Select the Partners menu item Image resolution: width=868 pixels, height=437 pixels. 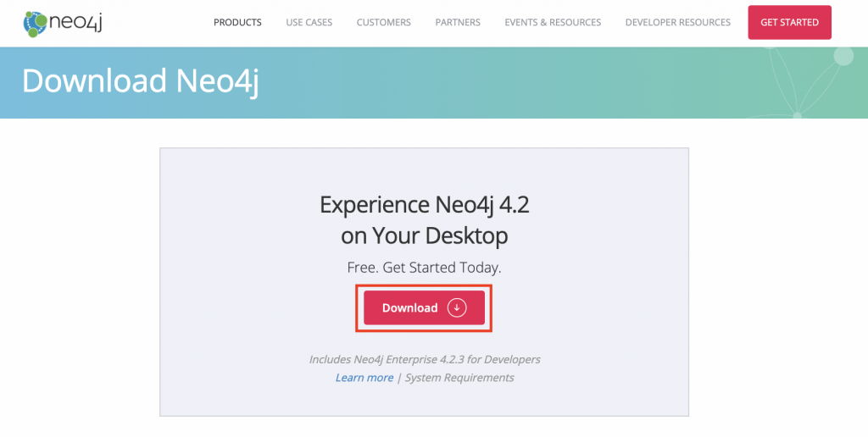tap(458, 22)
